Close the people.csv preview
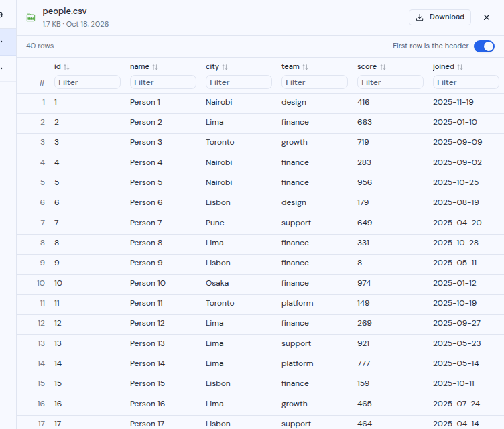 [x=487, y=17]
